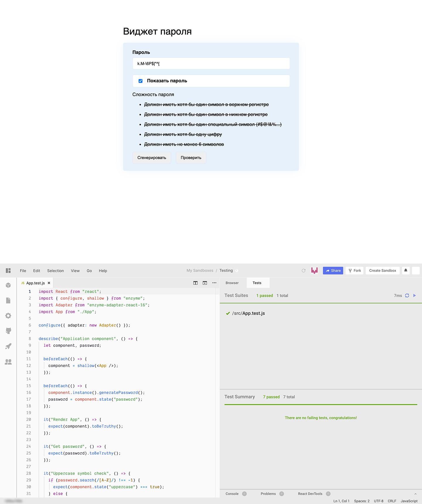Open the sandbox info cube icon
The width and height of the screenshot is (422, 504).
coord(8,285)
